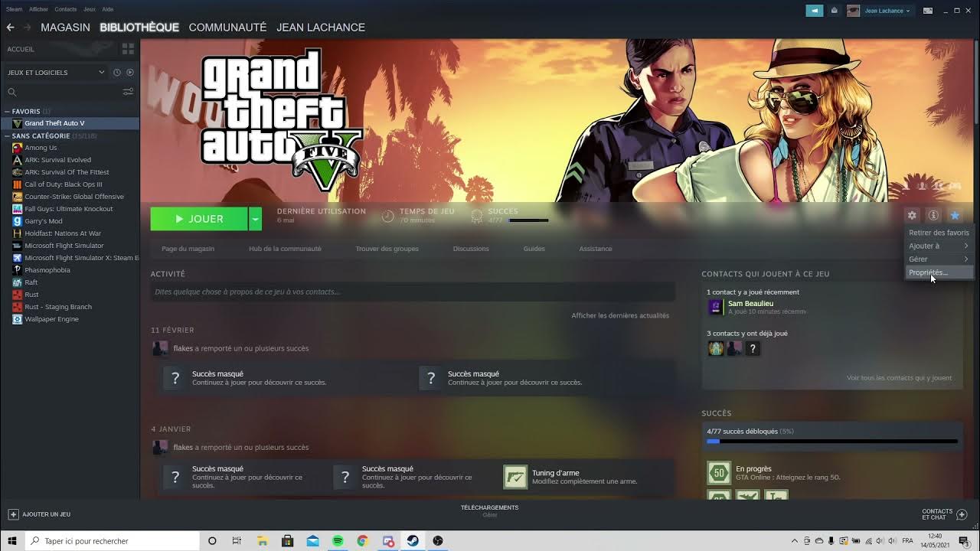Click the recent activity clock icon
Image resolution: width=980 pixels, height=551 pixels.
pos(117,73)
